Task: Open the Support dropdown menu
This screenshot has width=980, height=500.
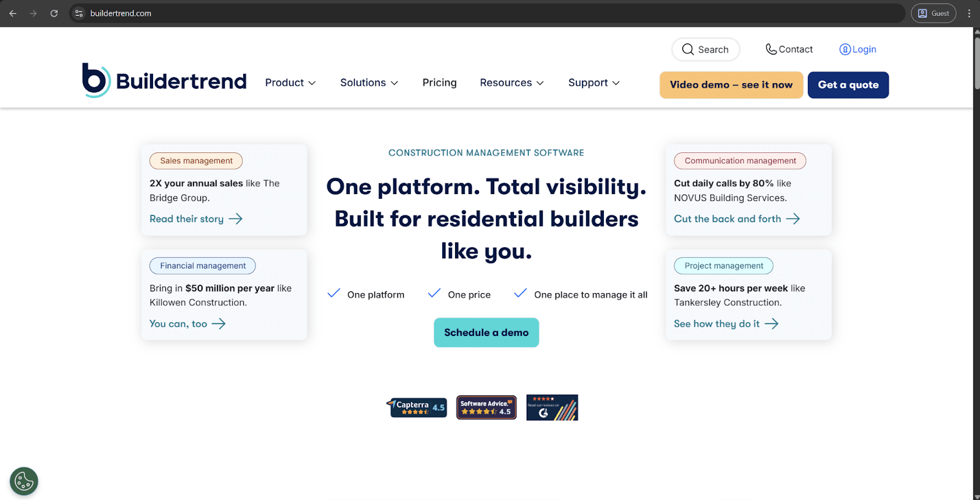Action: [x=594, y=83]
